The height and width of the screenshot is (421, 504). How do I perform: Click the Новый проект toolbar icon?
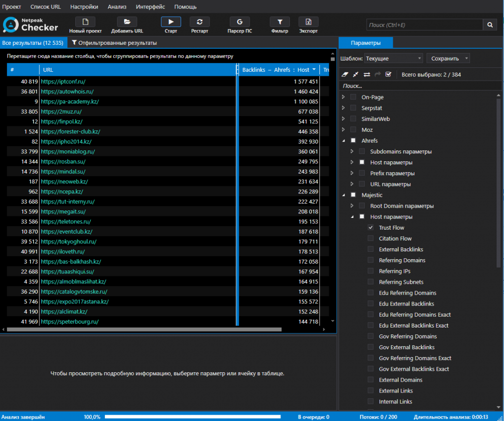click(85, 22)
